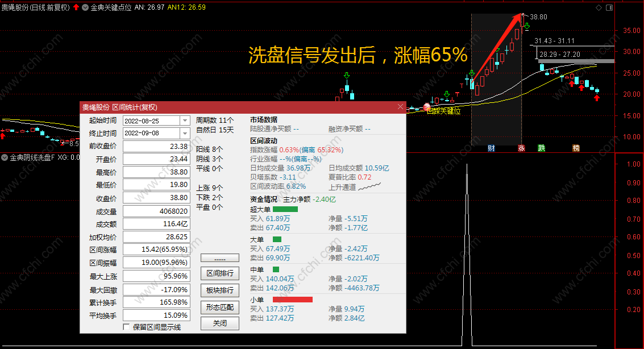
Task: Select the 加权均价 field showing 28.625
Action: point(156,237)
